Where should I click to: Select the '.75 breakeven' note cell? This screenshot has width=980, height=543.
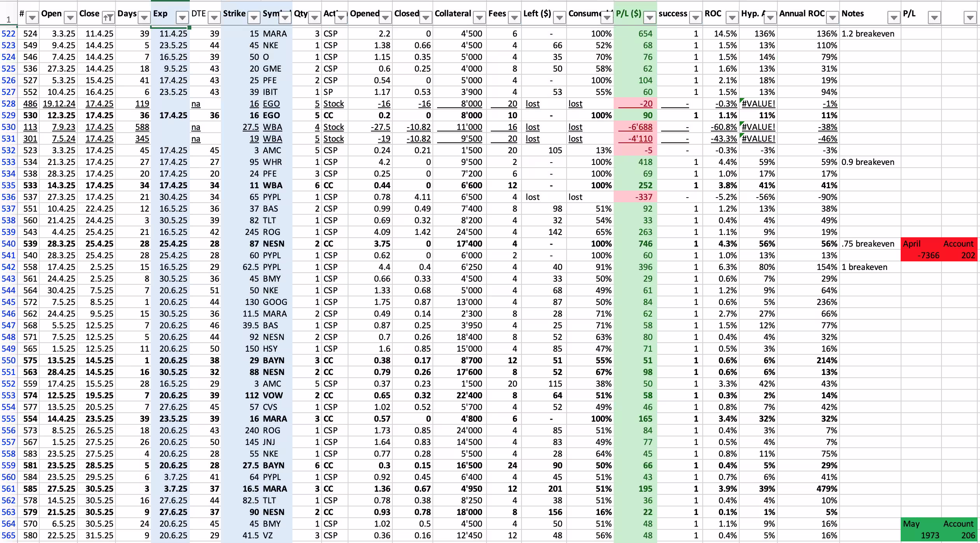pyautogui.click(x=870, y=244)
